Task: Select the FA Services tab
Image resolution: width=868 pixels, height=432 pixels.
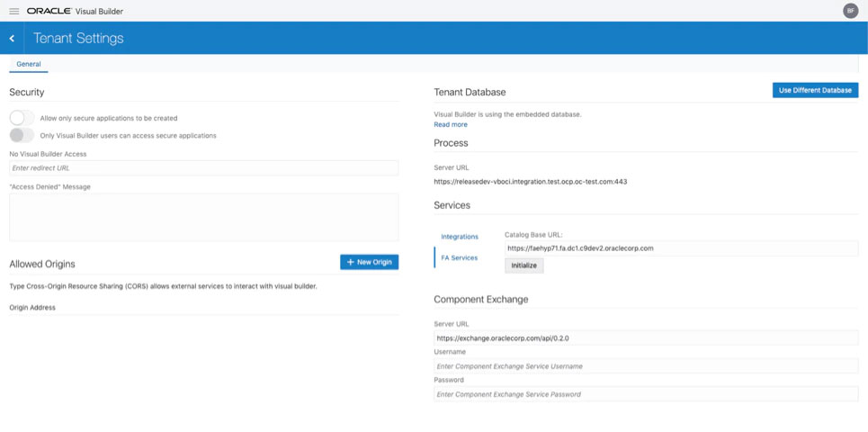Action: (460, 257)
